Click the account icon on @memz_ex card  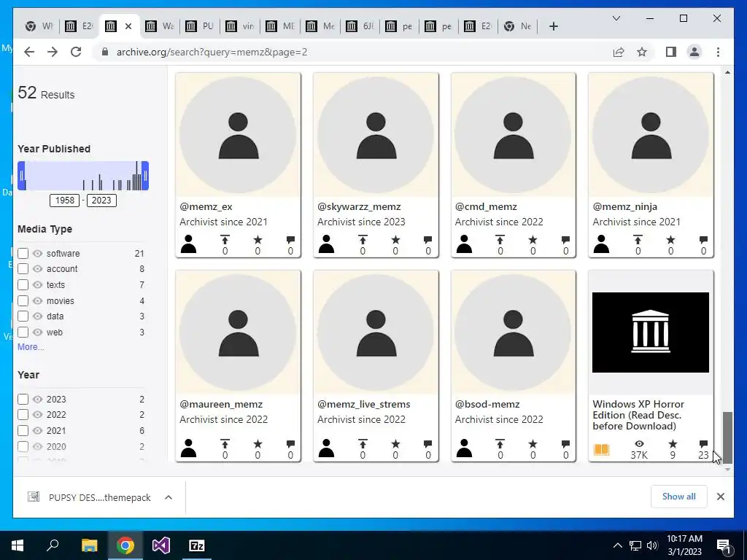click(189, 244)
